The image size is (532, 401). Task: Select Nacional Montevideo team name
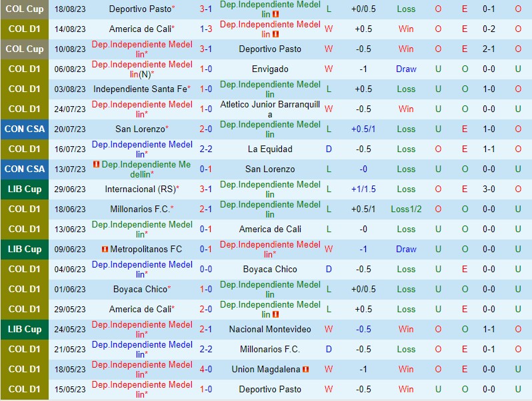tap(270, 330)
